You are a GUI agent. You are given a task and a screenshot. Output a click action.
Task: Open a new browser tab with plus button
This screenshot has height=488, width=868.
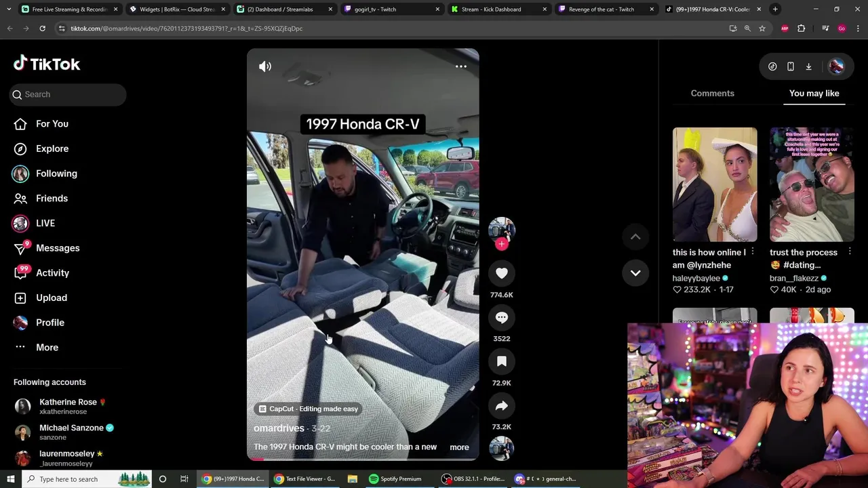(775, 9)
